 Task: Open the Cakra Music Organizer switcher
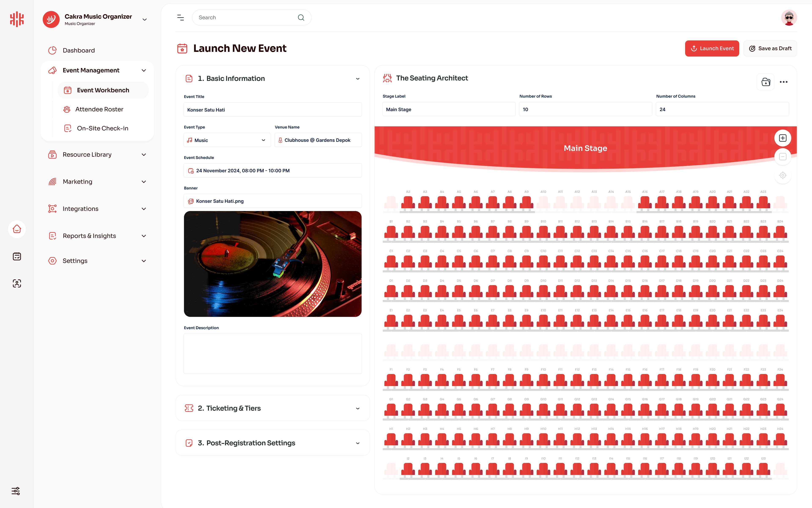[x=95, y=19]
